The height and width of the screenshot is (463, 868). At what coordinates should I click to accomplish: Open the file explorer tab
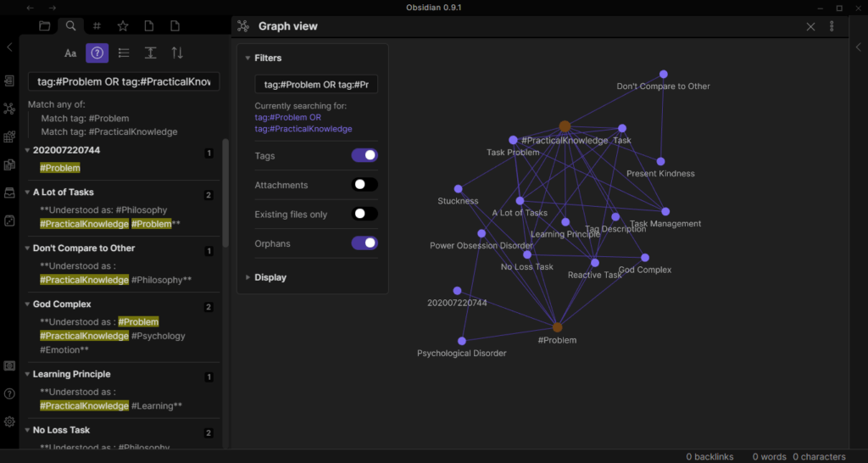click(x=44, y=26)
